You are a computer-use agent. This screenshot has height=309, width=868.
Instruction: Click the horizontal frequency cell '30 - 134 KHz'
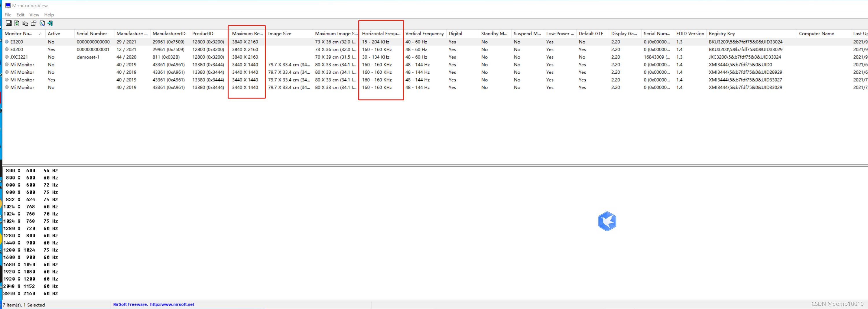(376, 57)
